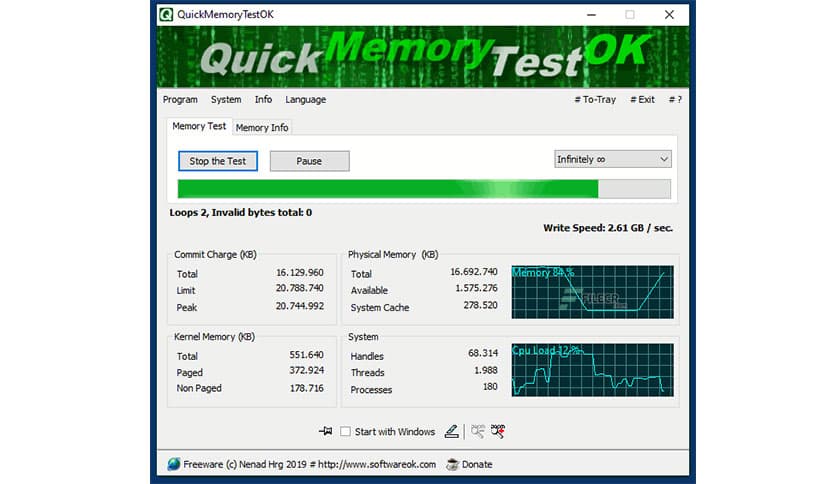Click the 'Physical Memory (KB)' group label
836x484 pixels.
(x=393, y=255)
